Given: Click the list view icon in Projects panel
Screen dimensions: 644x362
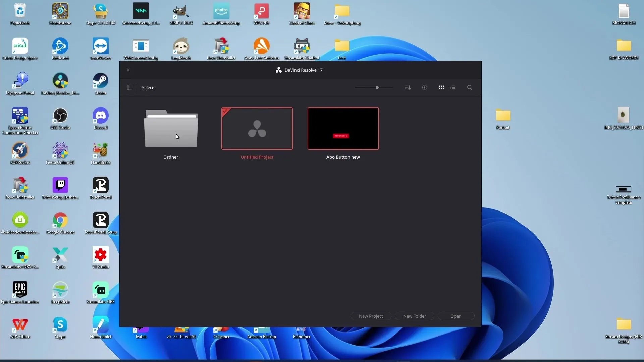Looking at the screenshot, I should (x=453, y=87).
